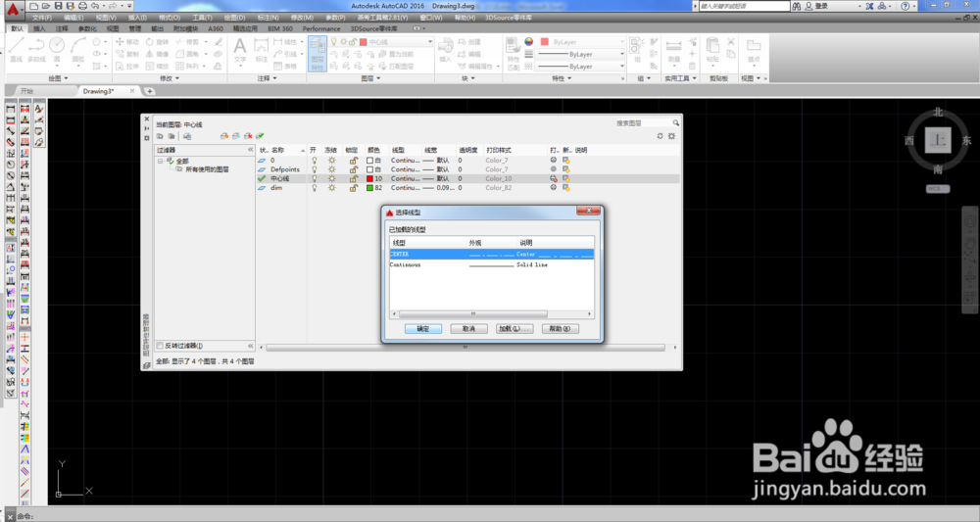Click the refresh icon in layer manager
This screenshot has height=522, width=980.
[660, 135]
